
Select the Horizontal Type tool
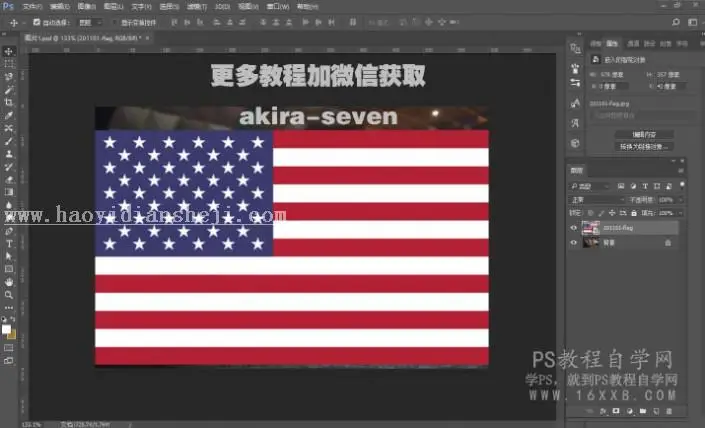tap(9, 244)
